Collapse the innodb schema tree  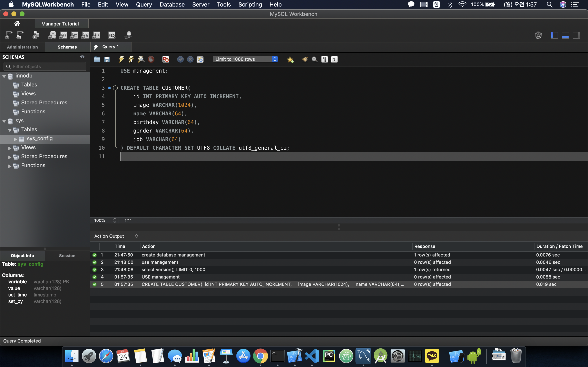[x=4, y=76]
